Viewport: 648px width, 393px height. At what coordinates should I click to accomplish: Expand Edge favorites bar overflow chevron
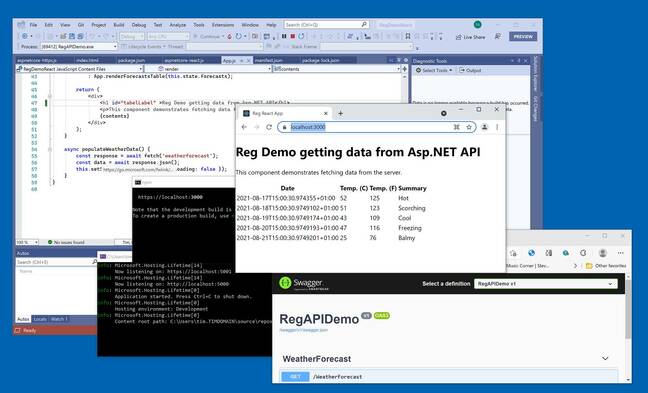tap(575, 266)
